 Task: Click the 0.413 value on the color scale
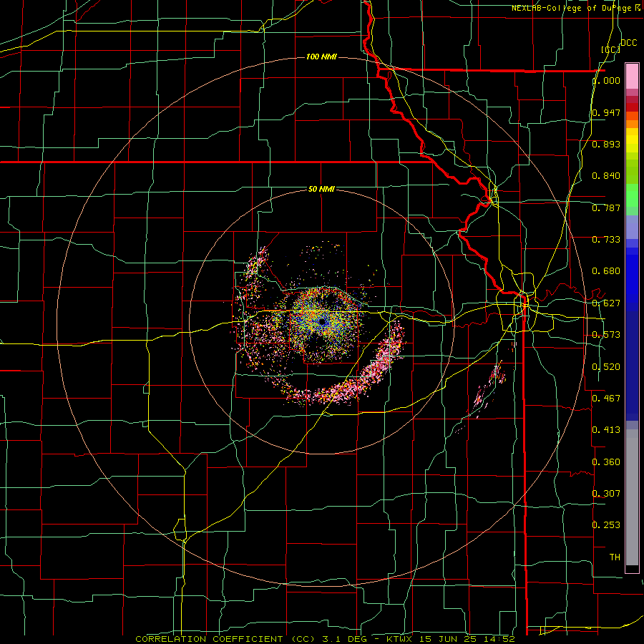tap(606, 429)
